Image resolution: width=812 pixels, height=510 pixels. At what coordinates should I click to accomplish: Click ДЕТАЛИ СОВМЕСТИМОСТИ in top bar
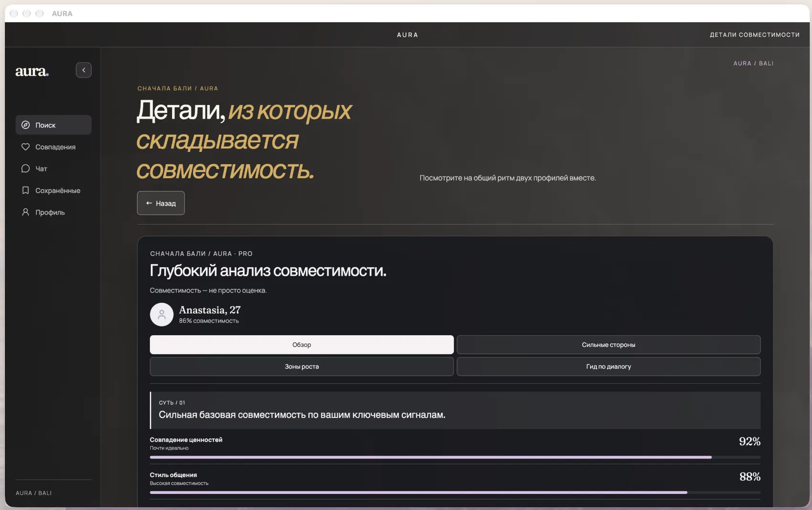755,35
